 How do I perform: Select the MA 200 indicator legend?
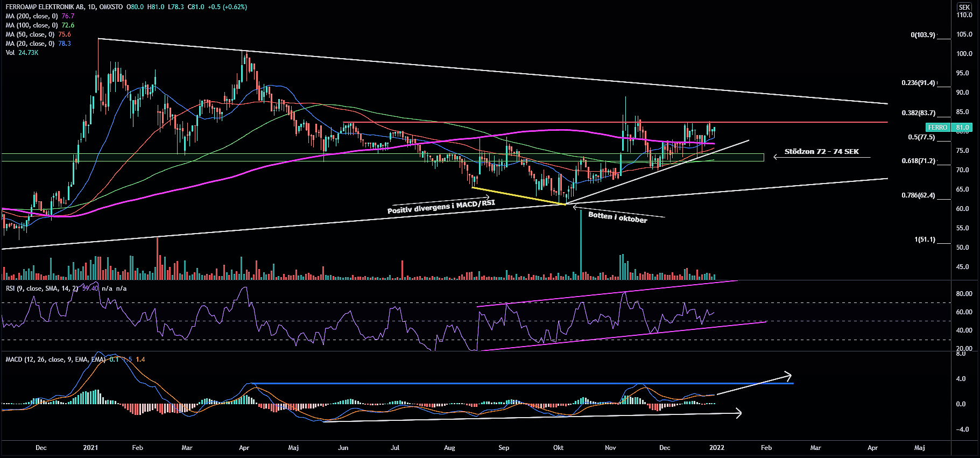point(32,16)
